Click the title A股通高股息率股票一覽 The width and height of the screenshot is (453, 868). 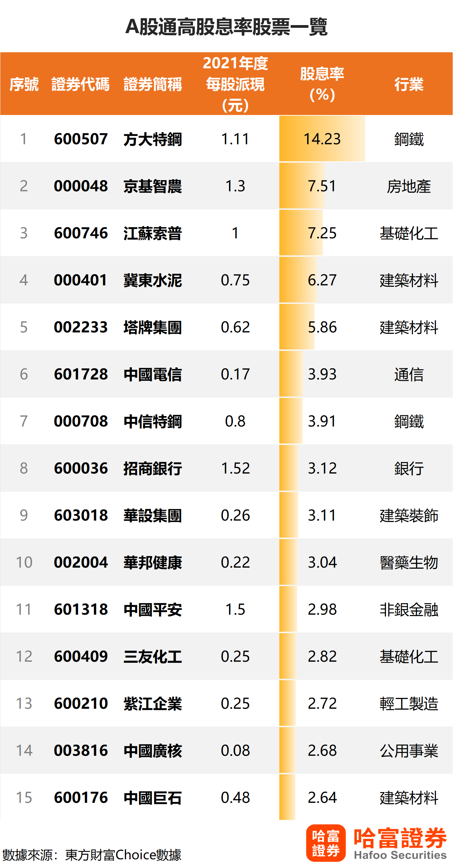coord(226,27)
